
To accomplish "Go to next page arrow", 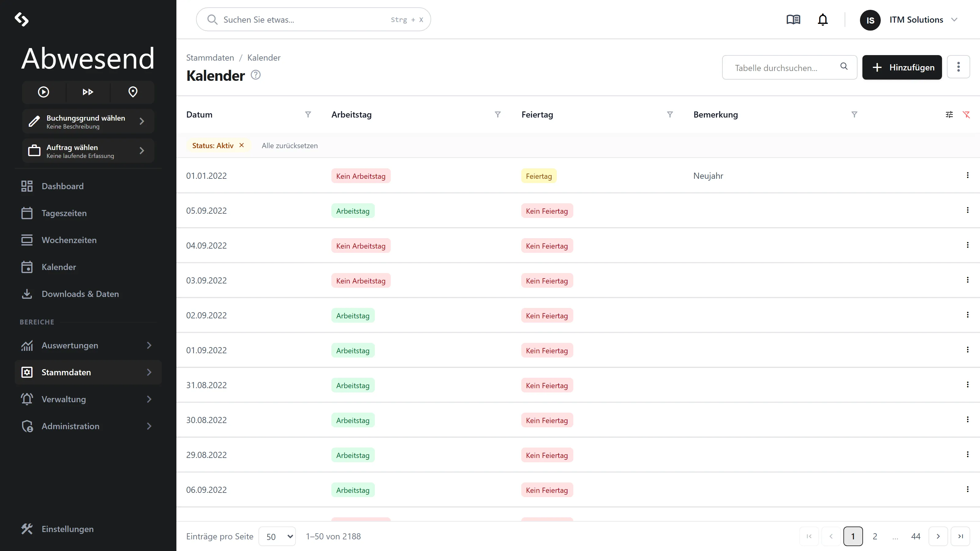I will (938, 537).
